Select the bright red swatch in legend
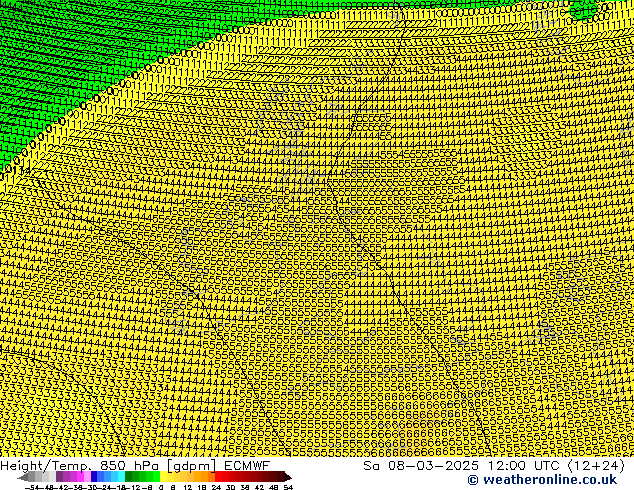 coord(226,477)
